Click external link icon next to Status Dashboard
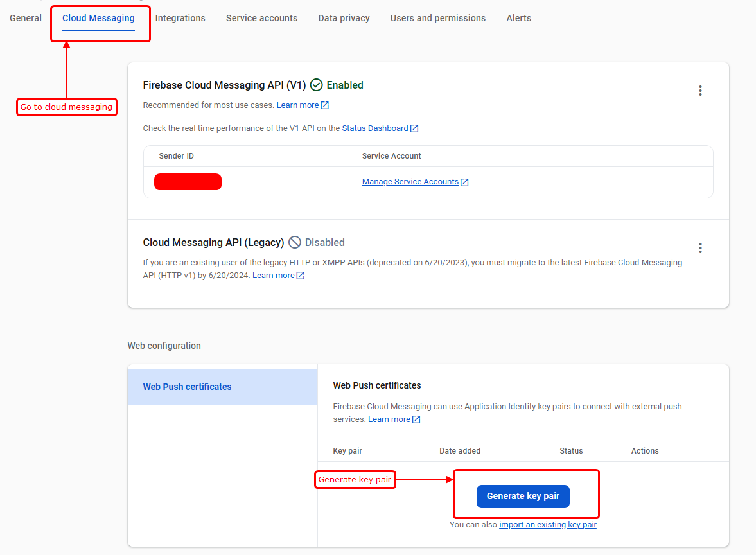The width and height of the screenshot is (756, 555). 414,128
